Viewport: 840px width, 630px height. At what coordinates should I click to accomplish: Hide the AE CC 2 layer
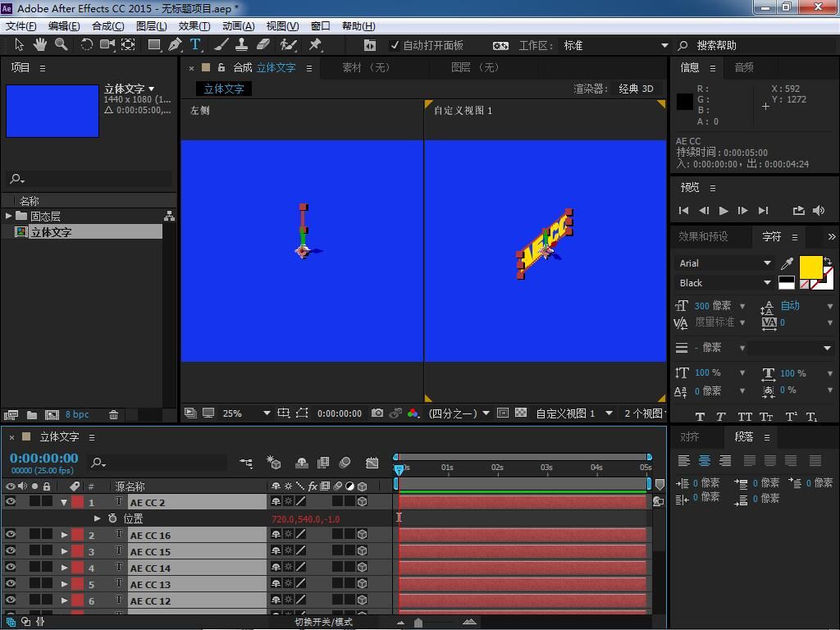click(10, 501)
